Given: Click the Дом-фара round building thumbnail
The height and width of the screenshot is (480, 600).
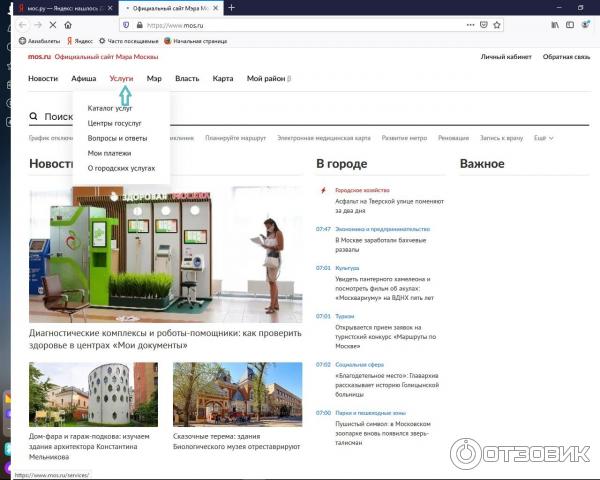Looking at the screenshot, I should point(93,395).
